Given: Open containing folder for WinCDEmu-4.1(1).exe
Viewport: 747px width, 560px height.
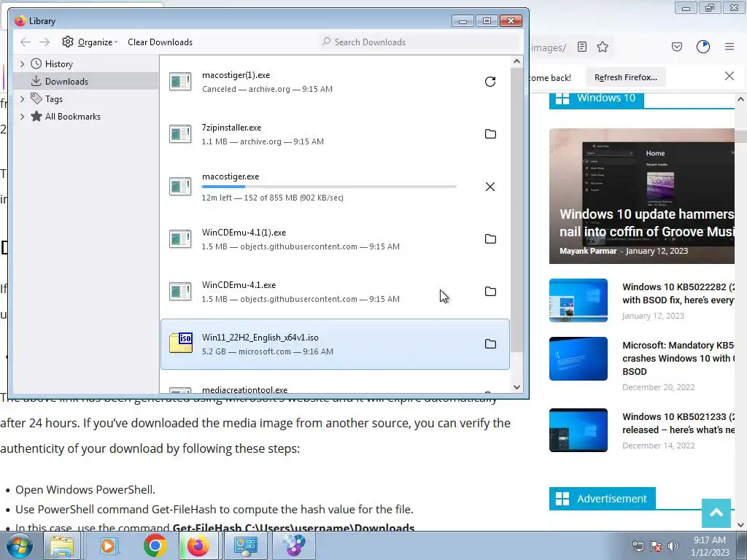Looking at the screenshot, I should point(490,239).
